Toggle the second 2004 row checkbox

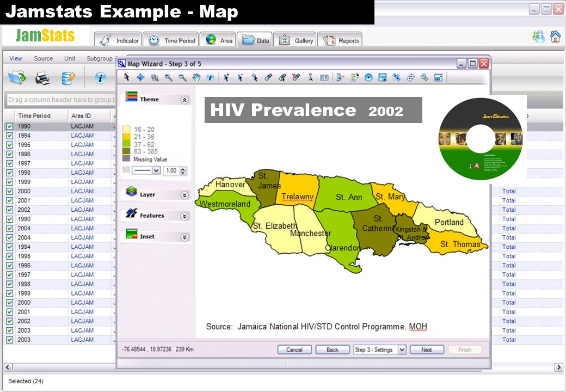10,238
